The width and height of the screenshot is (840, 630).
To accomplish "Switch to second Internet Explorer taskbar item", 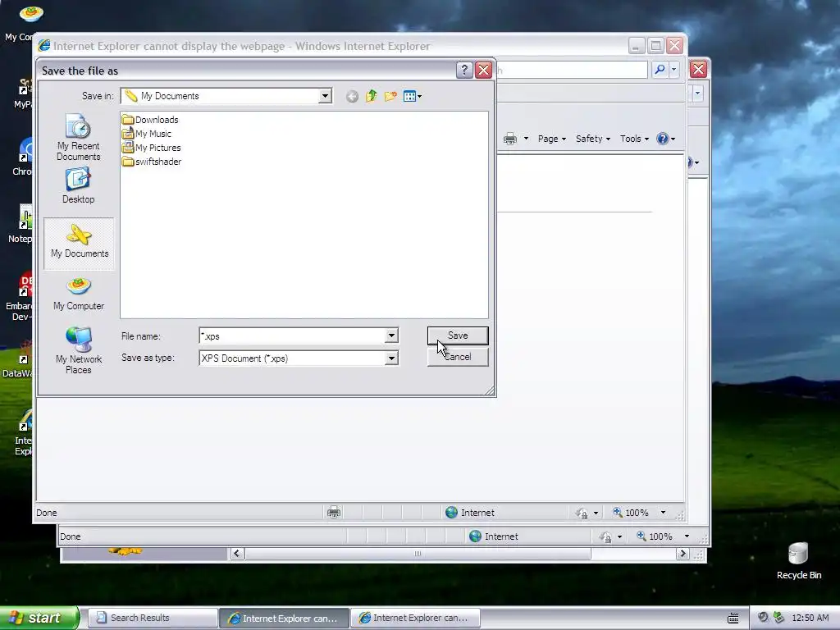I will 415,618.
